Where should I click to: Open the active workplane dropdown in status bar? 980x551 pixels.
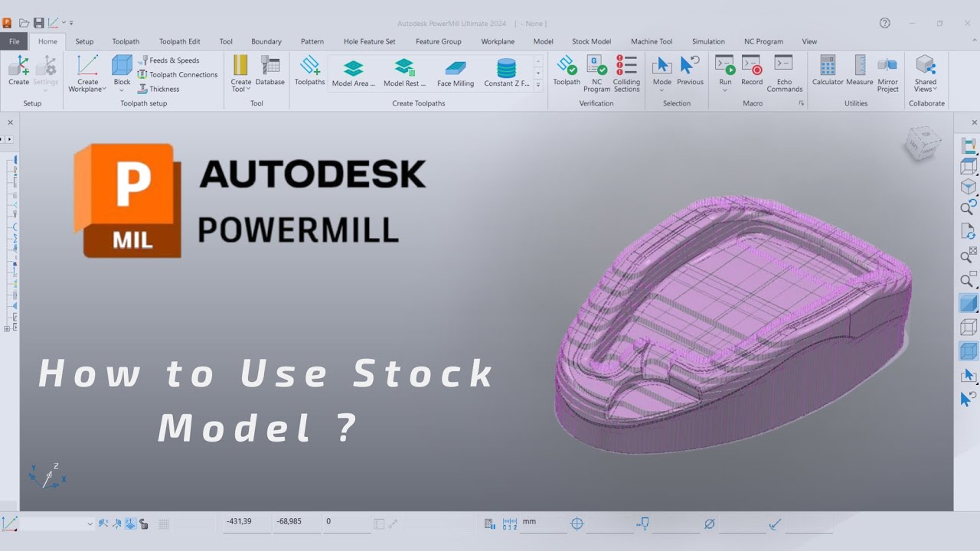tap(90, 524)
